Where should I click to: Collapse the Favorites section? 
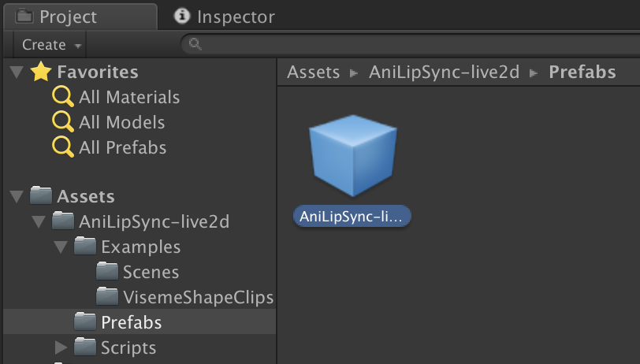(17, 72)
